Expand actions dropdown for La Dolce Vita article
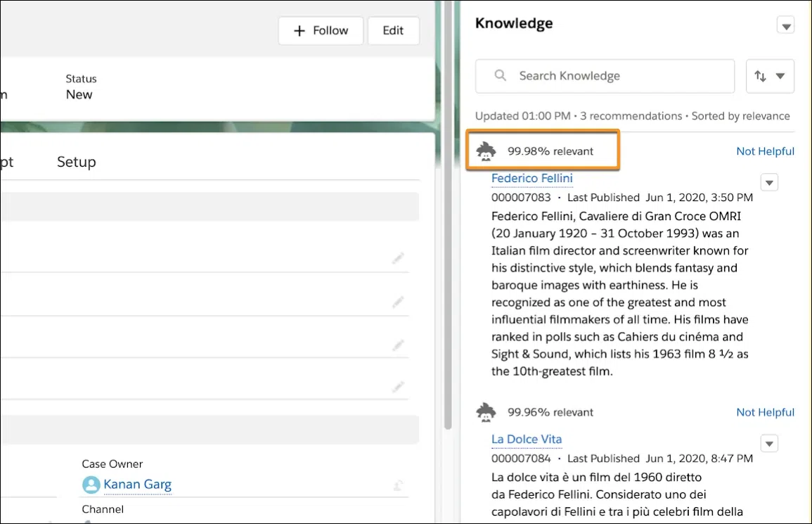The width and height of the screenshot is (812, 524). [x=769, y=444]
